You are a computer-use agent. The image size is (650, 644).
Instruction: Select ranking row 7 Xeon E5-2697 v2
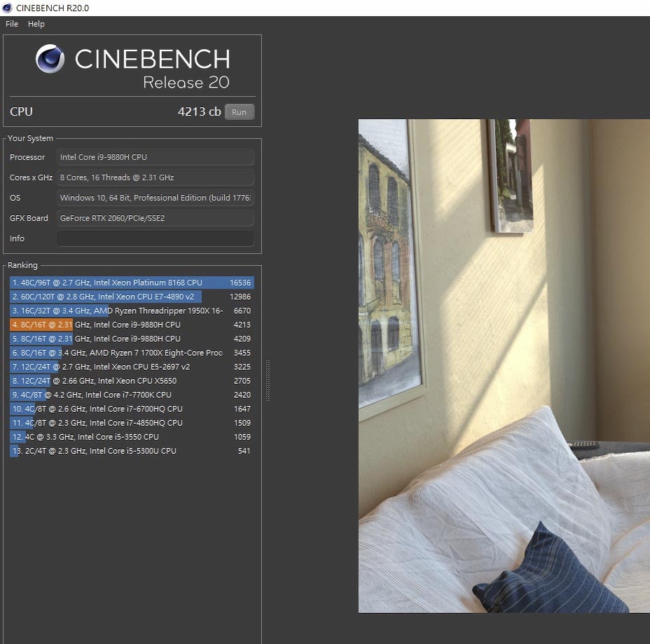(x=132, y=367)
